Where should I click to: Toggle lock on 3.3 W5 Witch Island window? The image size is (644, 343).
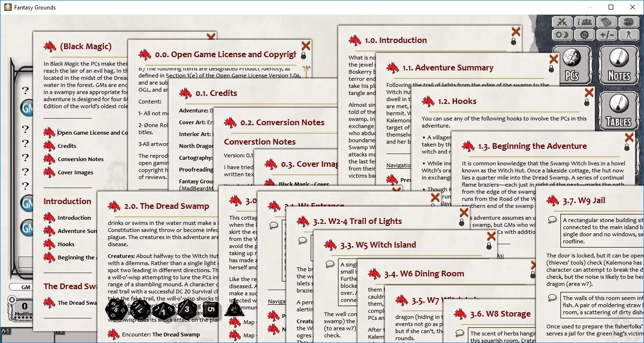click(x=489, y=246)
